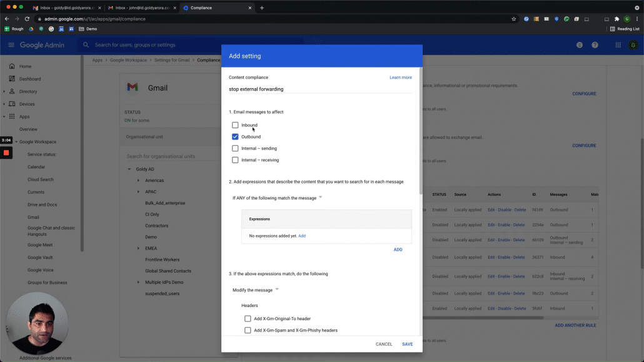644x362 pixels.
Task: Expand the APAC organisational unit
Action: pyautogui.click(x=138, y=191)
